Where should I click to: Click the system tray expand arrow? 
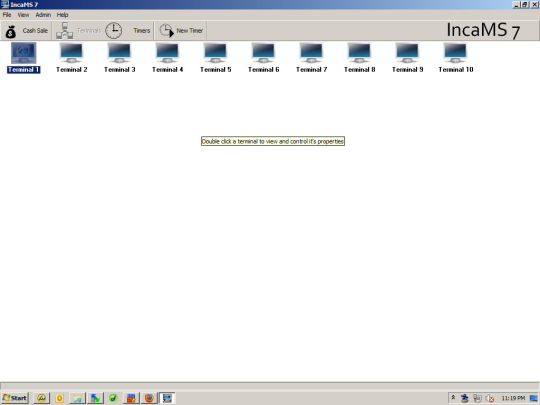[454, 397]
